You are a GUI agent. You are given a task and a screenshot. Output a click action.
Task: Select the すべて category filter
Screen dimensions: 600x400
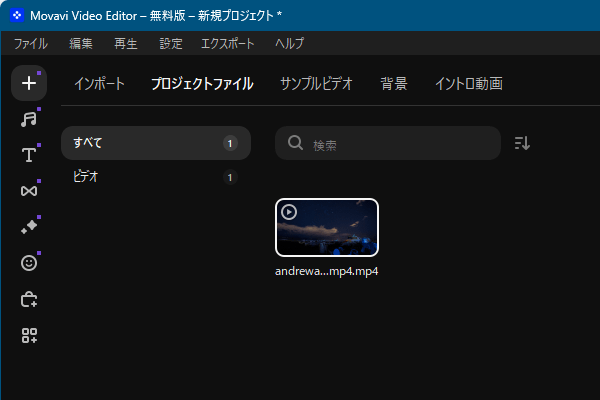point(156,143)
